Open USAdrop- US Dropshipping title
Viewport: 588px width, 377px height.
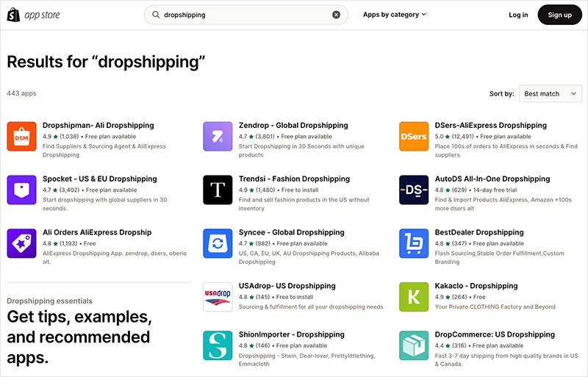[287, 286]
